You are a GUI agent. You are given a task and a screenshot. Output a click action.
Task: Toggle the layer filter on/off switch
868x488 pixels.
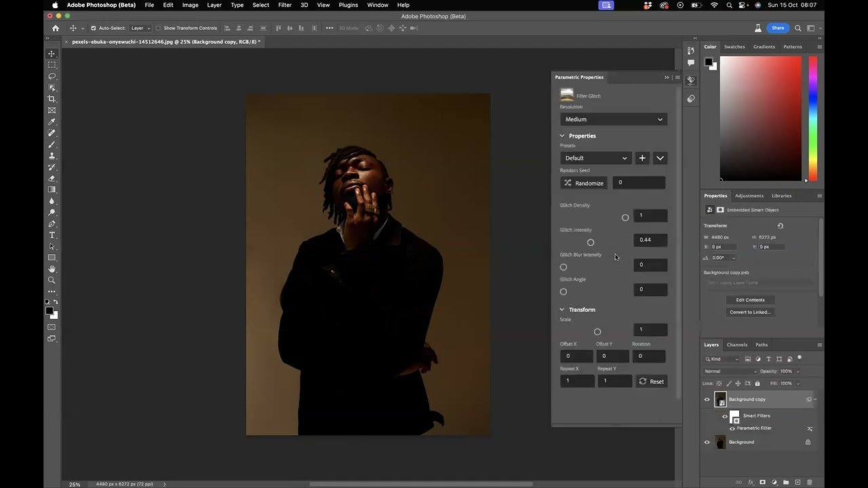[800, 358]
